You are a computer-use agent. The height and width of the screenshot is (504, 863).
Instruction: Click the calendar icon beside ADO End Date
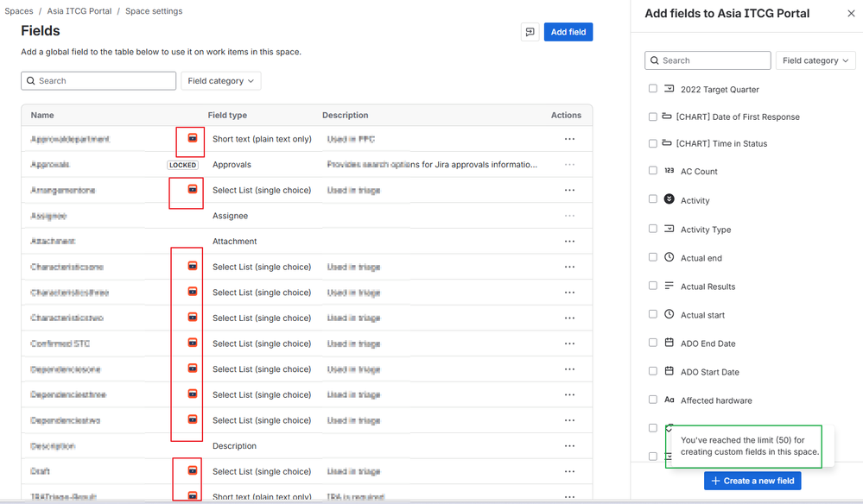669,343
